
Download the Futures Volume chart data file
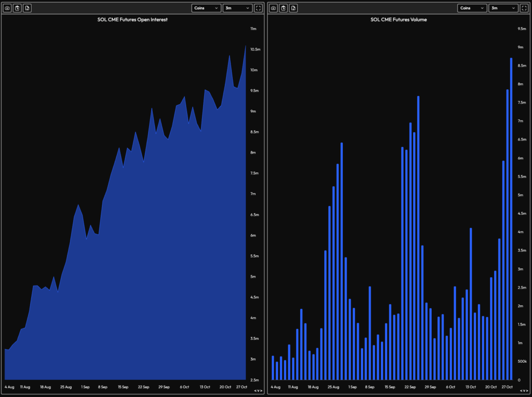293,8
